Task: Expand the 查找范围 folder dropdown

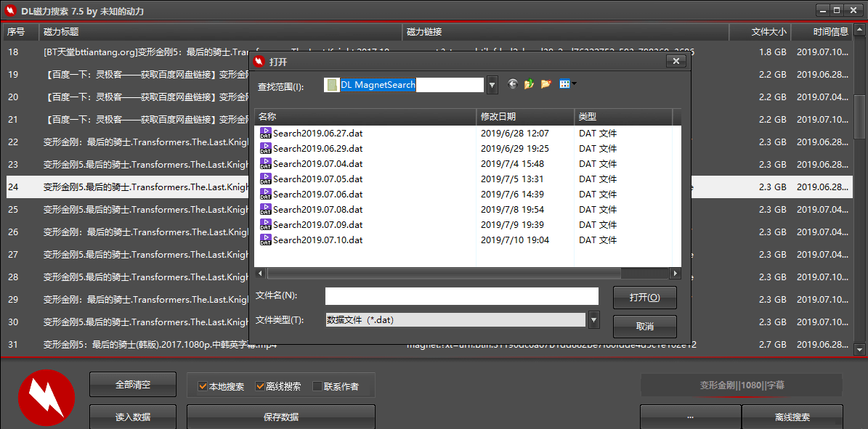Action: point(492,85)
